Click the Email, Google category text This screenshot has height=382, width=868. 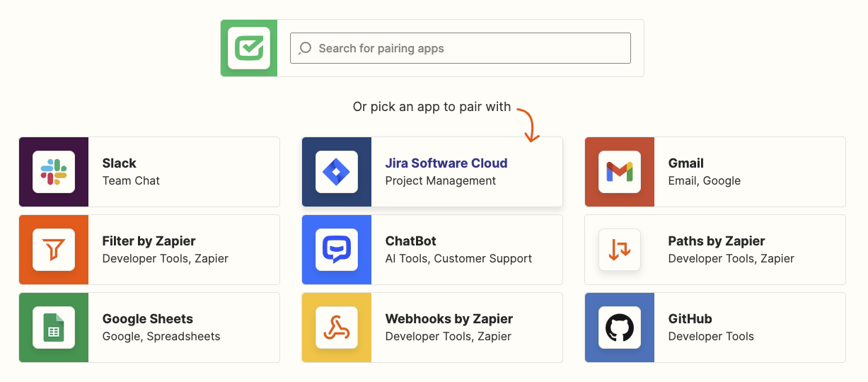(705, 181)
